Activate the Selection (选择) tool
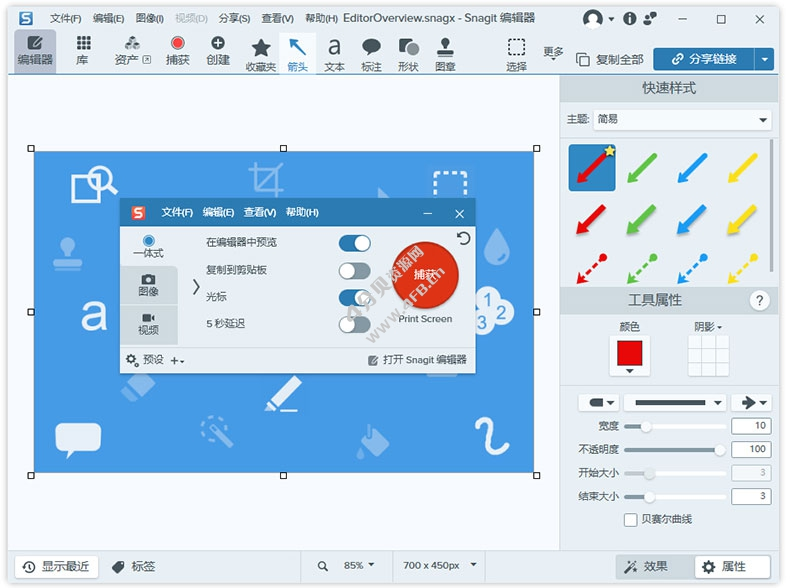790x588 pixels. pos(516,52)
